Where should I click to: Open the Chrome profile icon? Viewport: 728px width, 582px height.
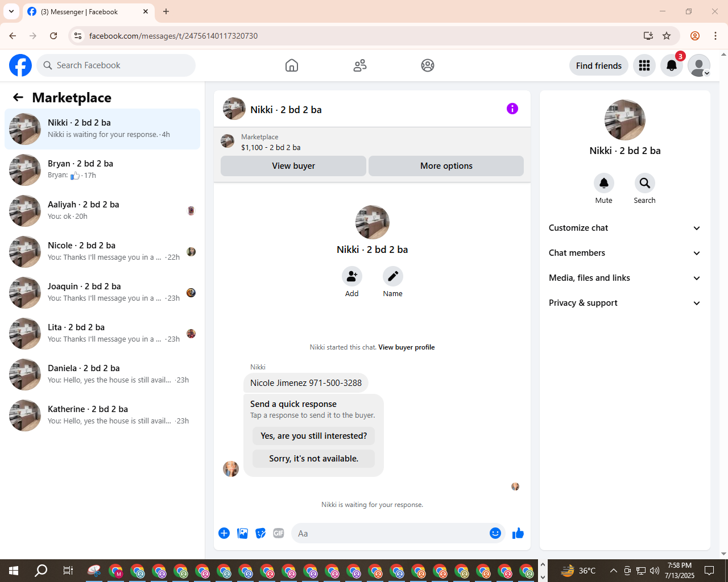point(695,36)
